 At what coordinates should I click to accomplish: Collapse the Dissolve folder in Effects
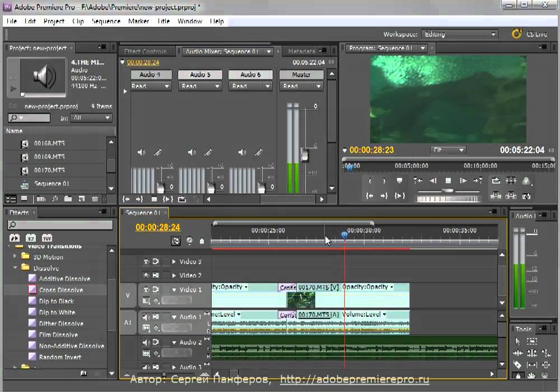point(15,268)
